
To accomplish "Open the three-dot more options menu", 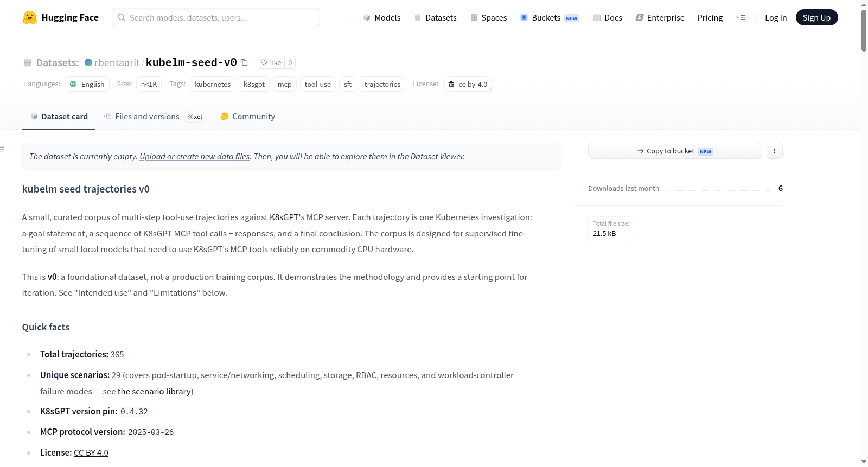I will point(775,151).
